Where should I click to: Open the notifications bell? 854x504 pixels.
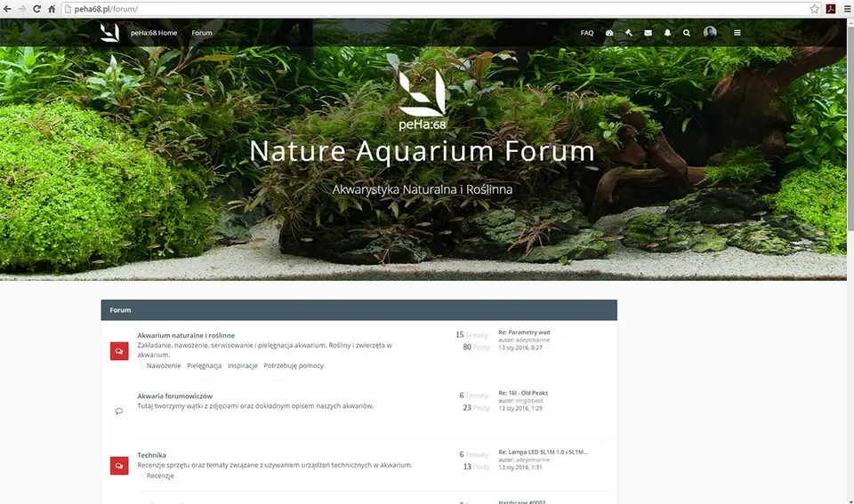[x=667, y=33]
